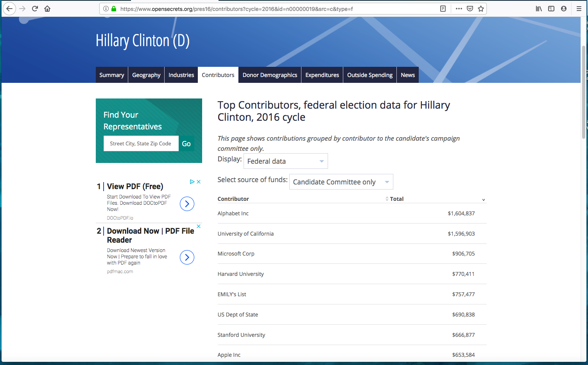Click the Contributor column header
The image size is (588, 365).
coord(233,199)
